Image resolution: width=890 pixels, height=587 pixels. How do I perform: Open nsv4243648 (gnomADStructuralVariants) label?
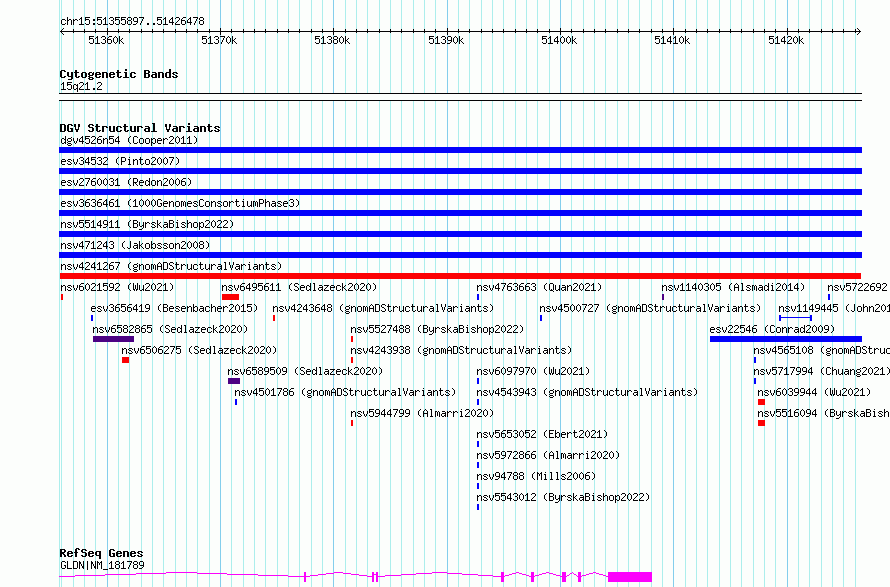[383, 308]
